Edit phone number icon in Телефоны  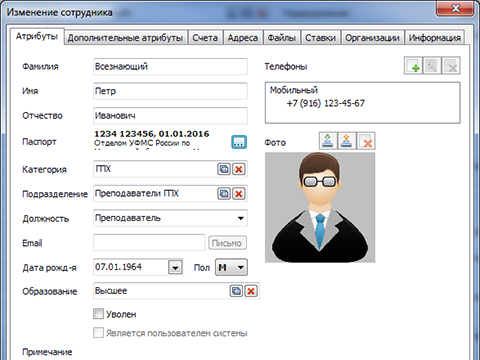coord(432,65)
